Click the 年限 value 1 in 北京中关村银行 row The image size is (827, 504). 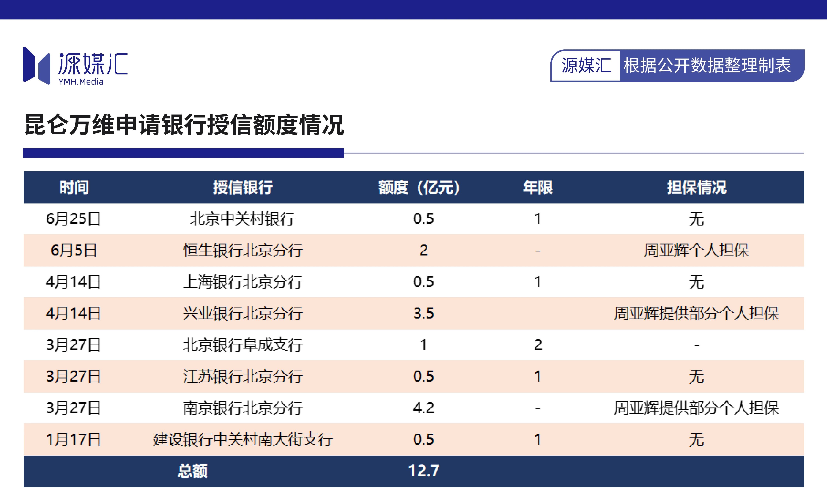coord(538,219)
